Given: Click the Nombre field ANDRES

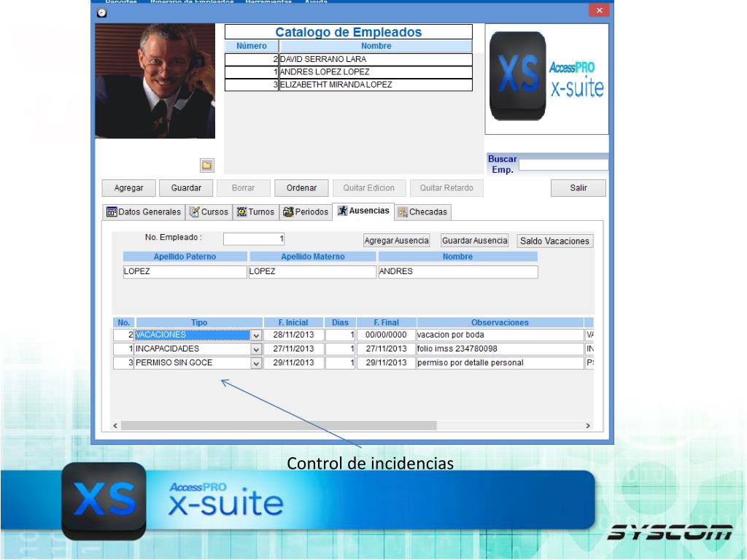Looking at the screenshot, I should [x=458, y=271].
